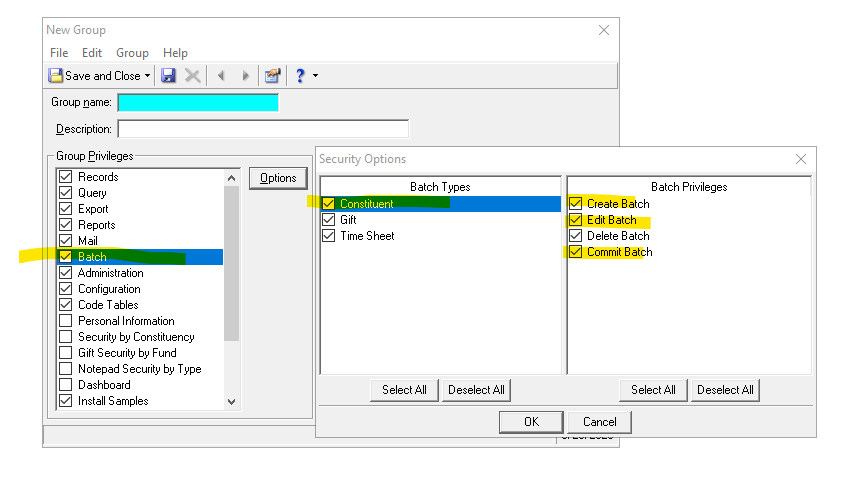
Task: Click scroll down arrow in Group Privileges list
Action: (x=231, y=402)
